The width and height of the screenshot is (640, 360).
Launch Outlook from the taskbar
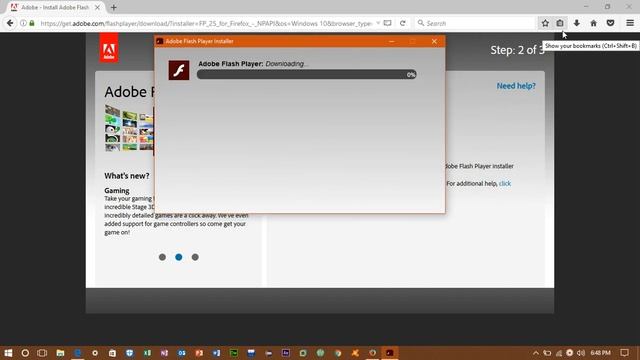tap(182, 353)
